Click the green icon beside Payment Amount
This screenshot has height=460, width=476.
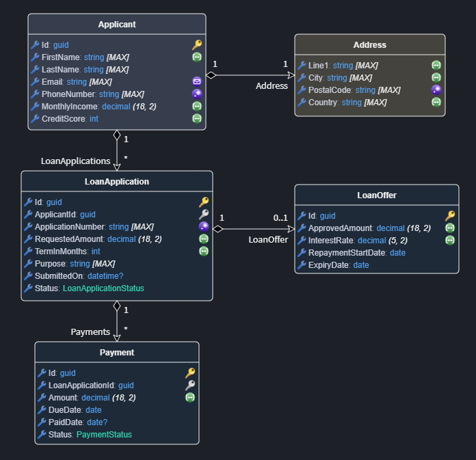coord(190,397)
